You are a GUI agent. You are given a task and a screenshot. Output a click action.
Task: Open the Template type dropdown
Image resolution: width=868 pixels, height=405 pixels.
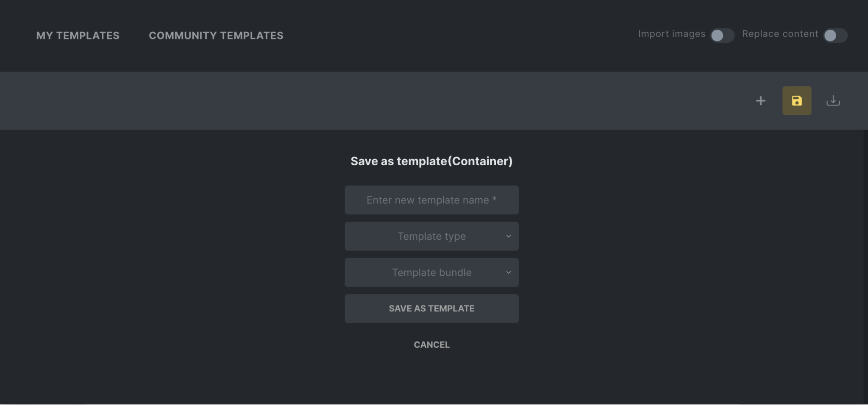[431, 236]
